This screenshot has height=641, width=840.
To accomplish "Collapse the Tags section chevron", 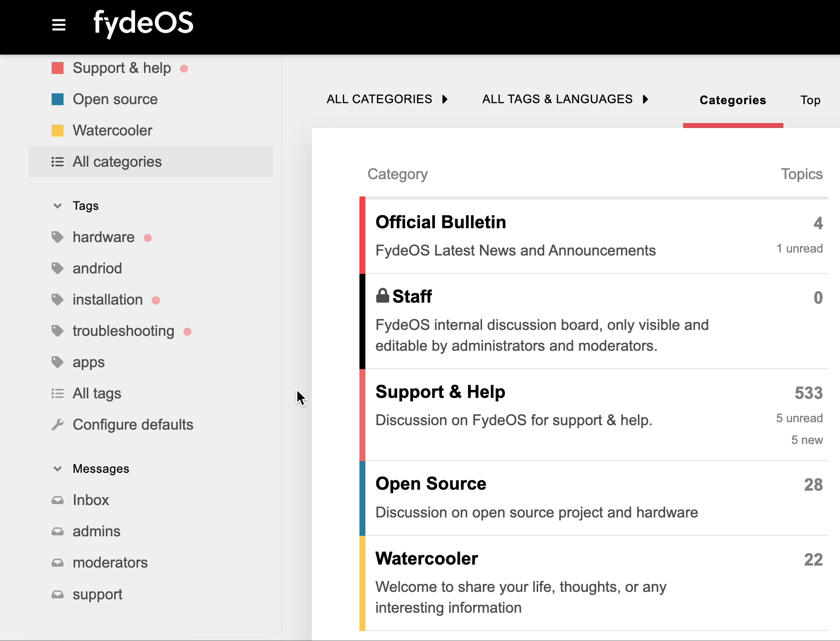I will tap(58, 205).
